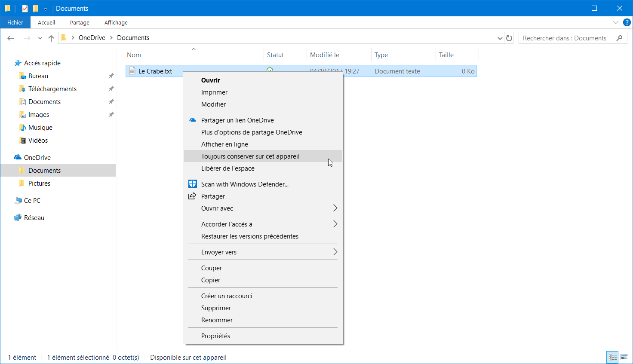Click Plus d'options de partage OneDrive
The width and height of the screenshot is (633, 364).
pos(263,132)
